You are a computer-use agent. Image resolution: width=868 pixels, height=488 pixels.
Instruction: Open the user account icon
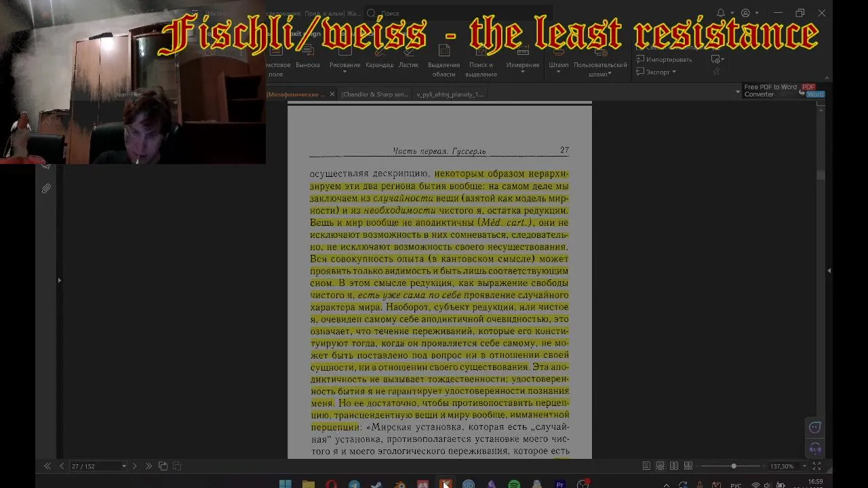(745, 13)
